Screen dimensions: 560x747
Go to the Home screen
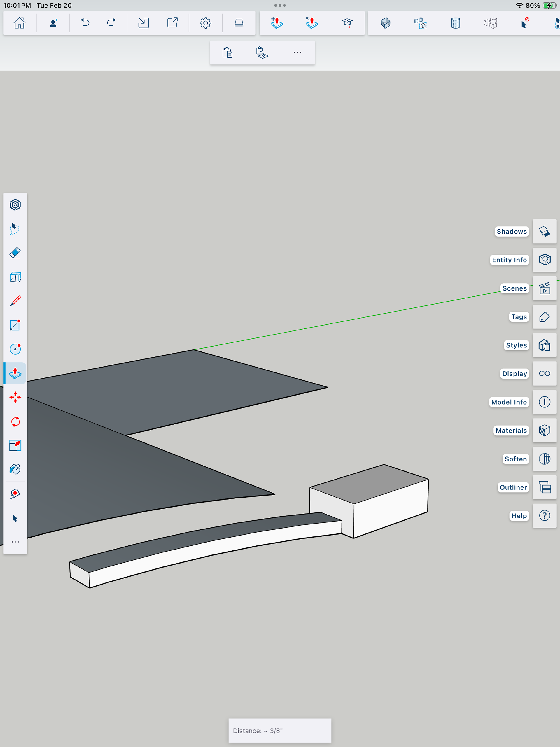[x=20, y=23]
